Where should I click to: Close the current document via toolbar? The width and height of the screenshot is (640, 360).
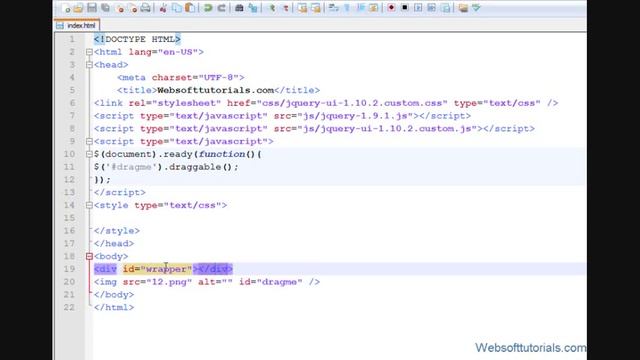tap(119, 8)
